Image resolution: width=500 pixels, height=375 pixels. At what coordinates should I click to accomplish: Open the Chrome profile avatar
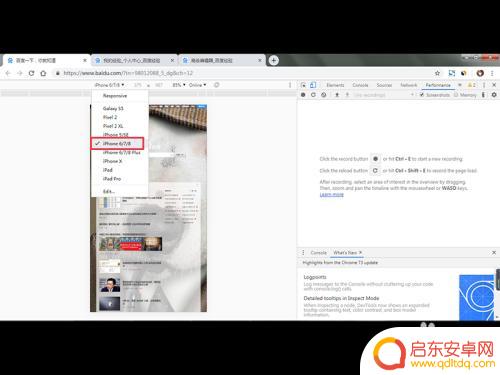click(480, 73)
